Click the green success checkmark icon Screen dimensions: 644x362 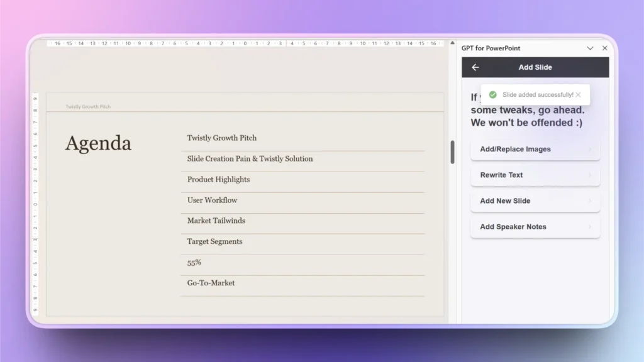(493, 95)
